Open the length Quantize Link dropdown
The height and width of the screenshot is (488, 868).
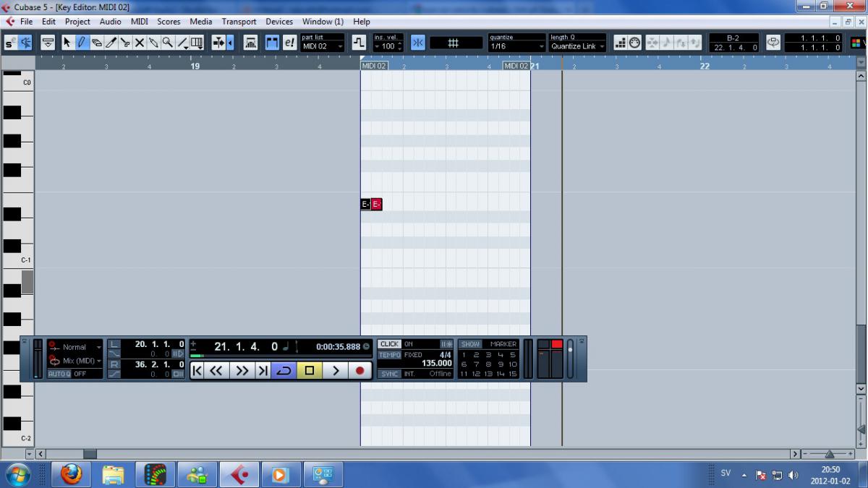click(578, 46)
